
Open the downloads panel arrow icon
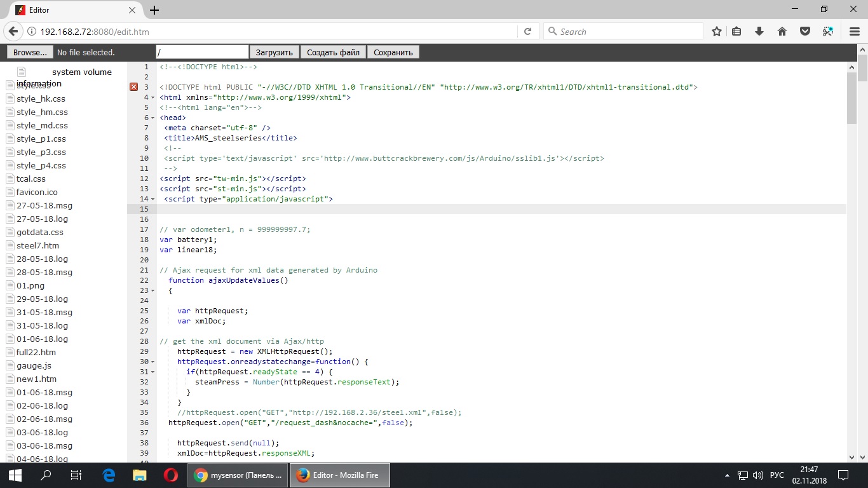click(759, 30)
